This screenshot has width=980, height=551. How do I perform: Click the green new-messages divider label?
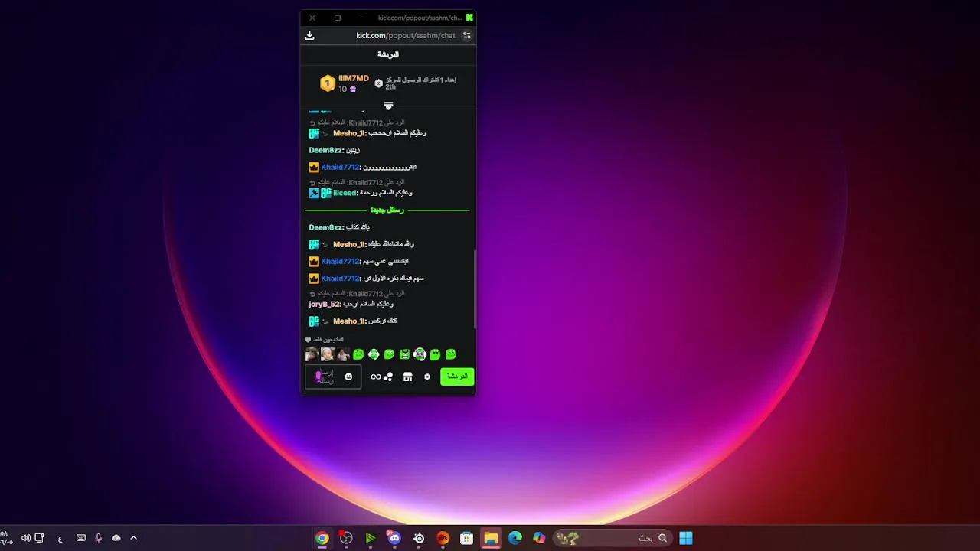387,210
